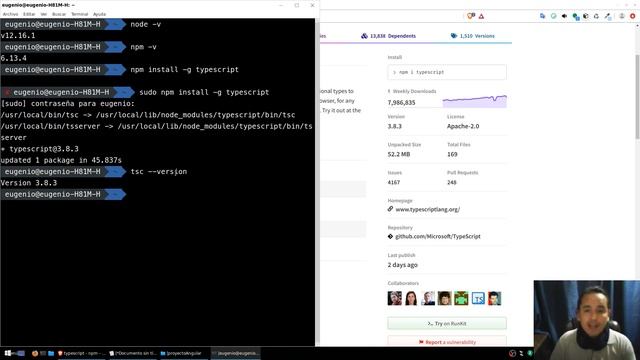The image size is (640, 360).
Task: Click the tsc --version command line
Action: 159,172
